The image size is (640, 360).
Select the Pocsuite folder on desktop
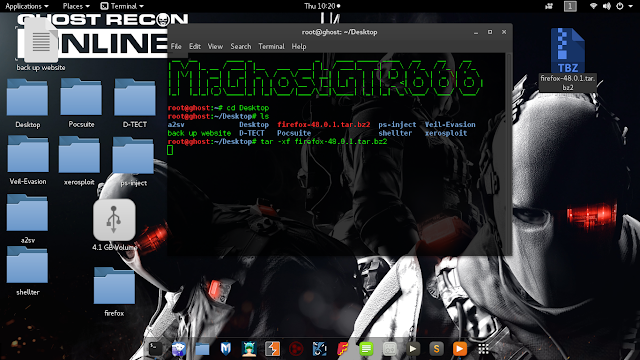tap(81, 103)
